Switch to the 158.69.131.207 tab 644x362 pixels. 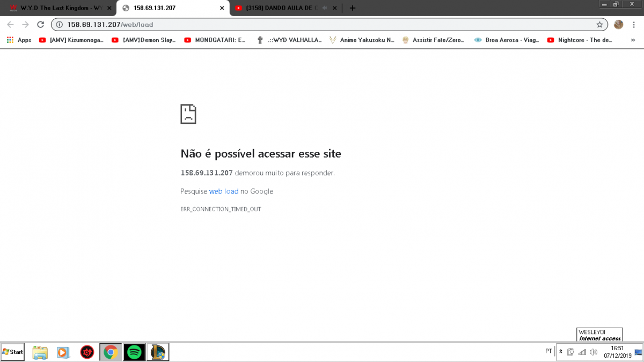pos(172,8)
